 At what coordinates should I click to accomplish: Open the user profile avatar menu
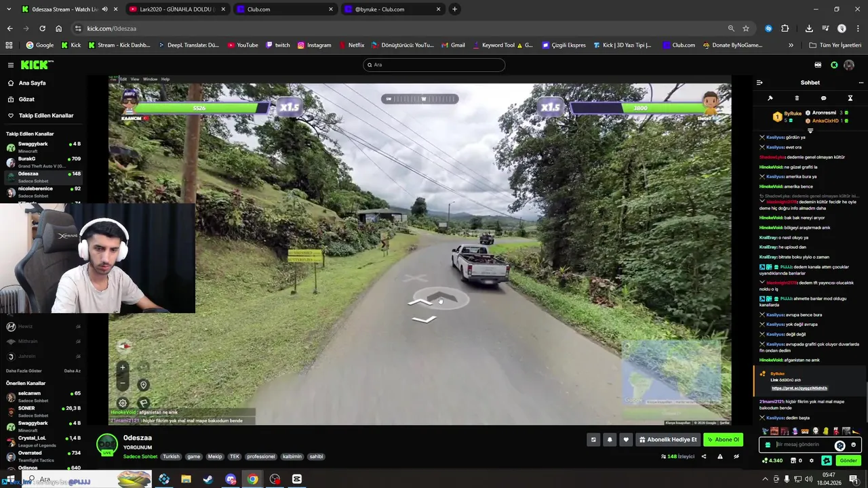pos(849,65)
